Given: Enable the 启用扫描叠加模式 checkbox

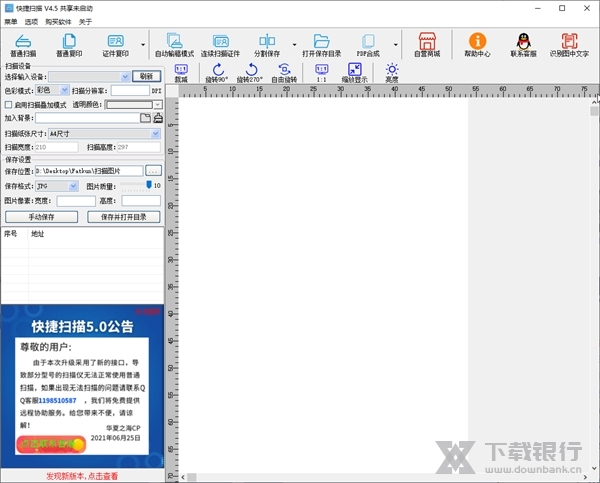Looking at the screenshot, I should pyautogui.click(x=9, y=104).
